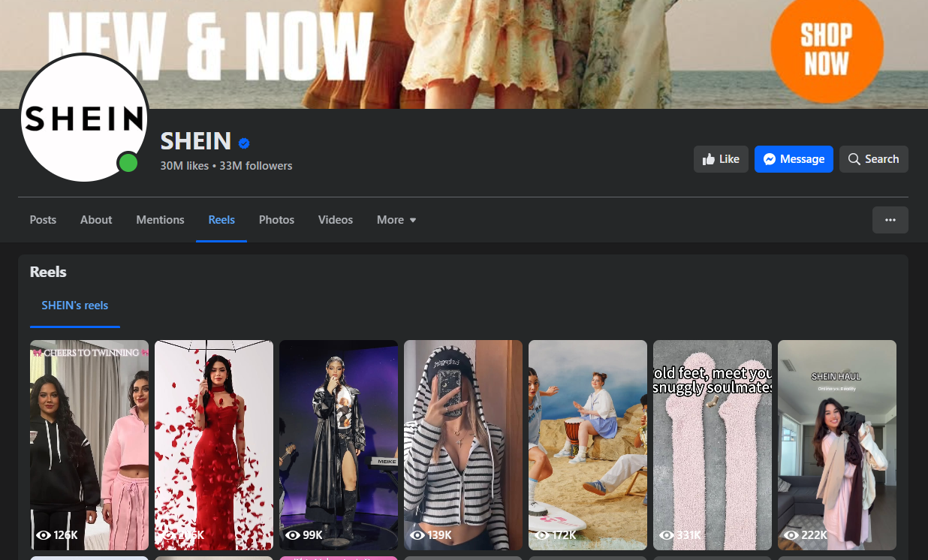Click the 30M likes text

[x=184, y=166]
